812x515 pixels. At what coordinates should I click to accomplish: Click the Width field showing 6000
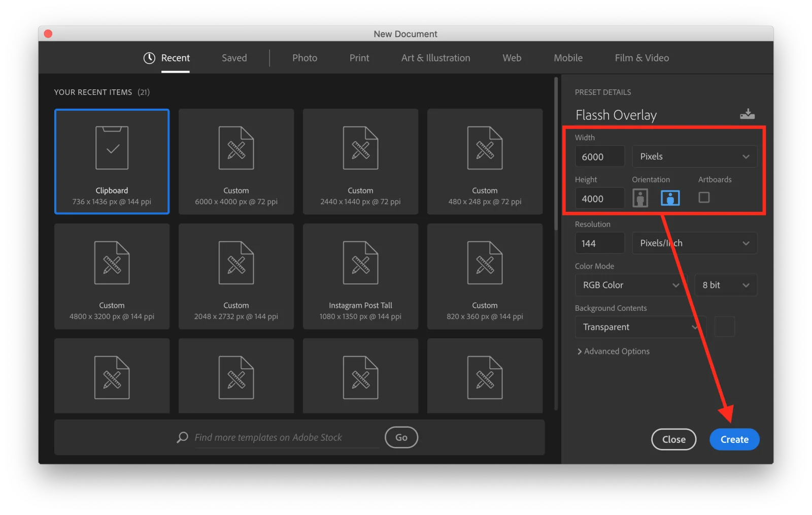[600, 156]
